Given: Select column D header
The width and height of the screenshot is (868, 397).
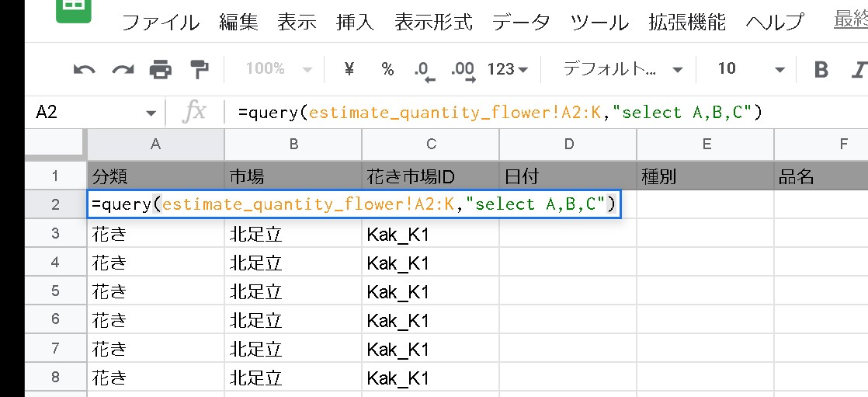Looking at the screenshot, I should click(x=568, y=144).
